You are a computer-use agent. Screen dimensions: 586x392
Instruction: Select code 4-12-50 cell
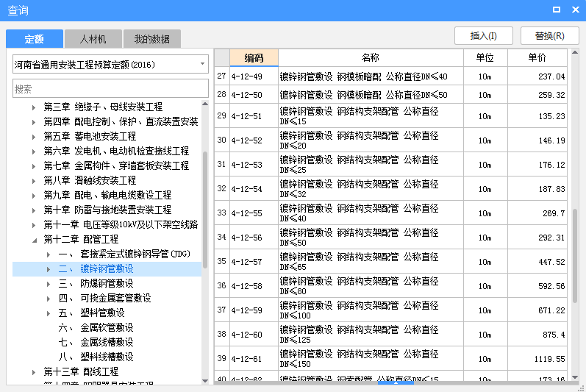[x=254, y=95]
